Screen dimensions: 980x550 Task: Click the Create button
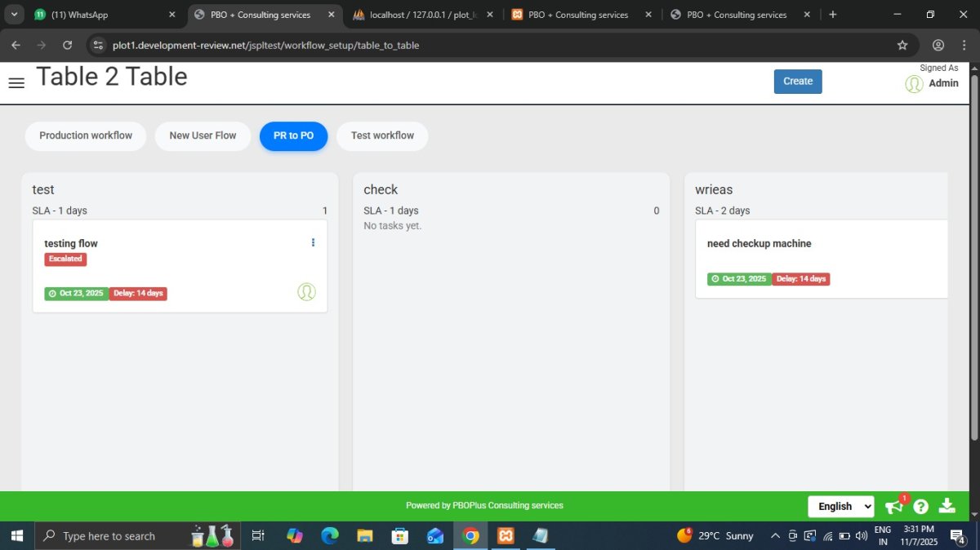(x=798, y=82)
